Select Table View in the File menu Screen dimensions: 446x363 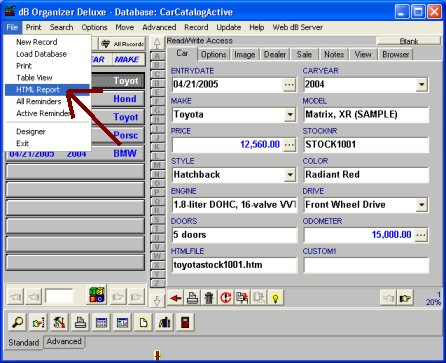(47, 78)
